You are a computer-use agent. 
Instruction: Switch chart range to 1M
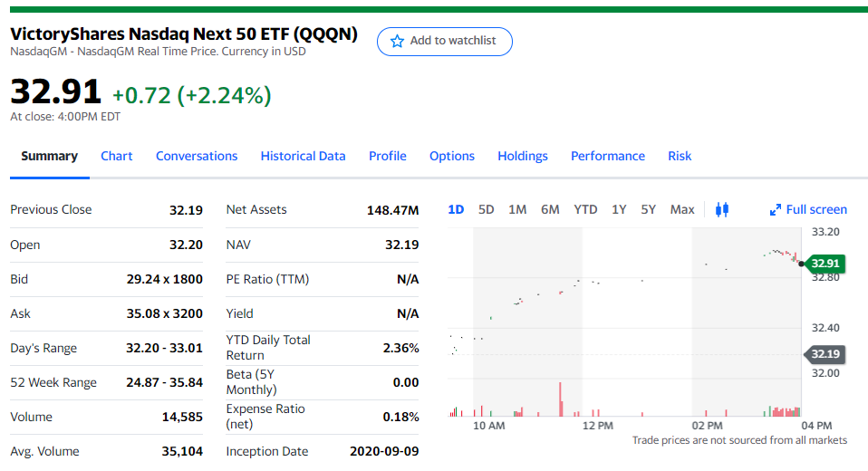click(x=517, y=210)
